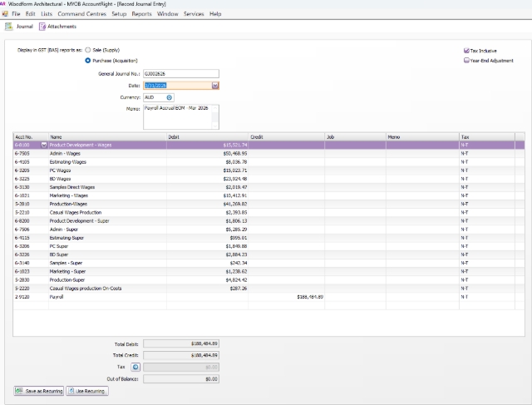Click the Debit column header
532x405 pixels.
pos(207,137)
